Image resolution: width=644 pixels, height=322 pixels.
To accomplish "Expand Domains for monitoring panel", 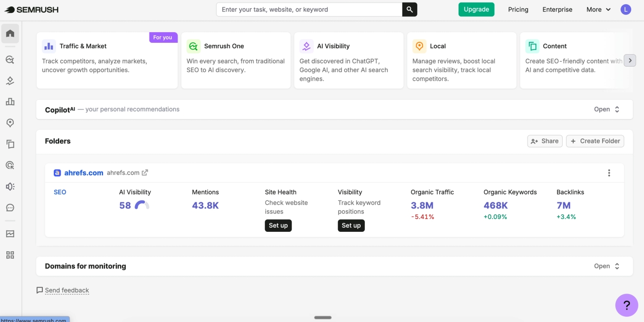I will (607, 266).
